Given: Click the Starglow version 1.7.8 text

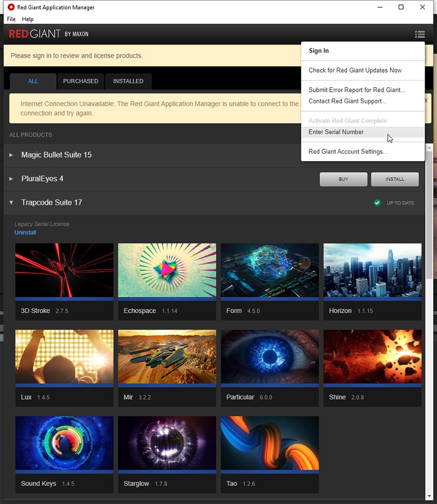Looking at the screenshot, I should (x=161, y=484).
